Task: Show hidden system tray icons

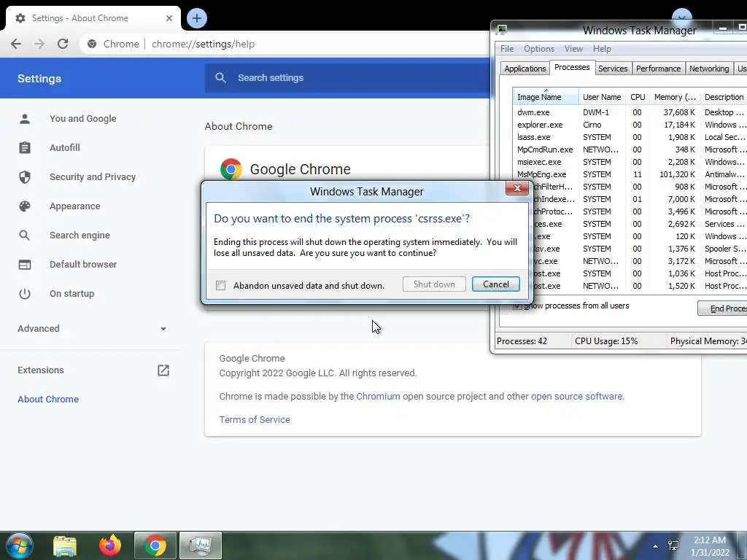Action: [656, 546]
